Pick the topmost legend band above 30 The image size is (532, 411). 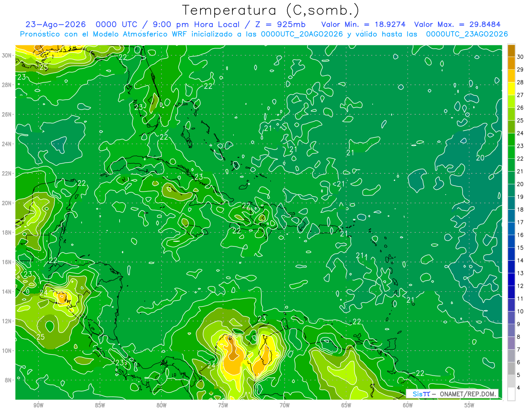(511, 51)
